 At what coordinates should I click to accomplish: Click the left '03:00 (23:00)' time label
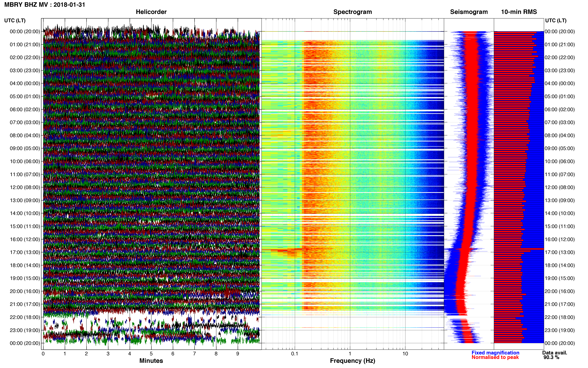pos(25,71)
